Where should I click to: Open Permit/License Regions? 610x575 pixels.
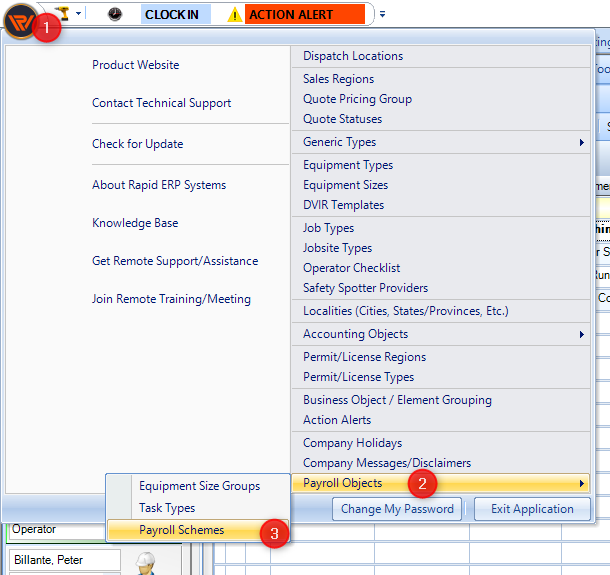coord(440,357)
